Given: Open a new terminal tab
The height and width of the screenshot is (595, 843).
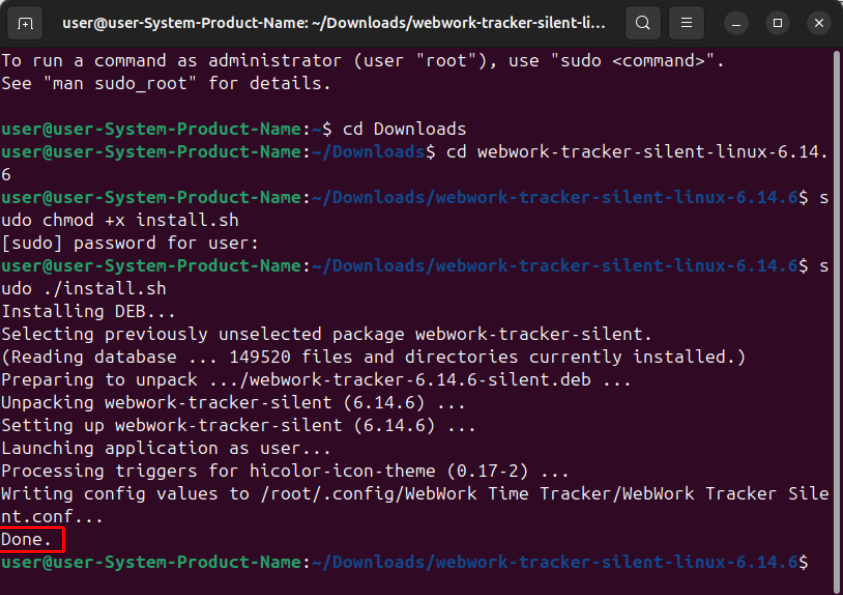Looking at the screenshot, I should coord(25,23).
